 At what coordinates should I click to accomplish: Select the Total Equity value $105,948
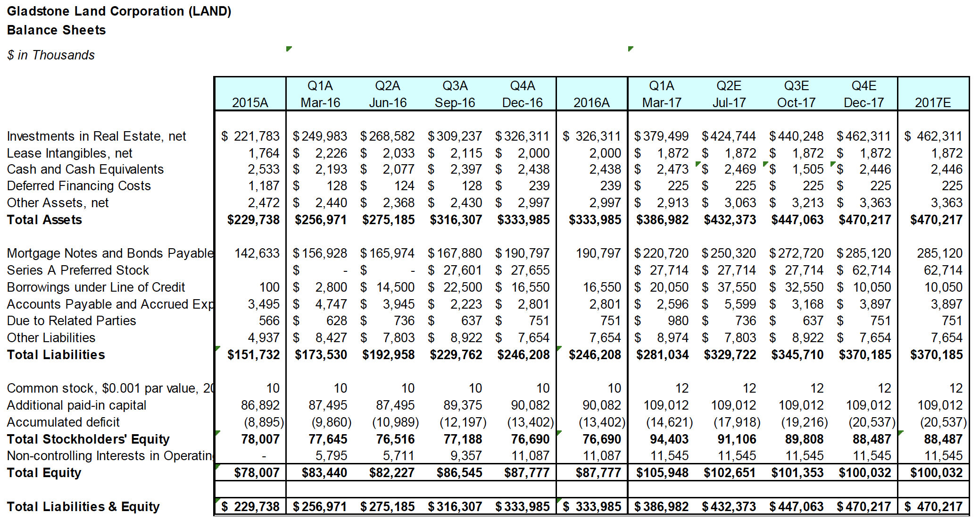coord(662,472)
